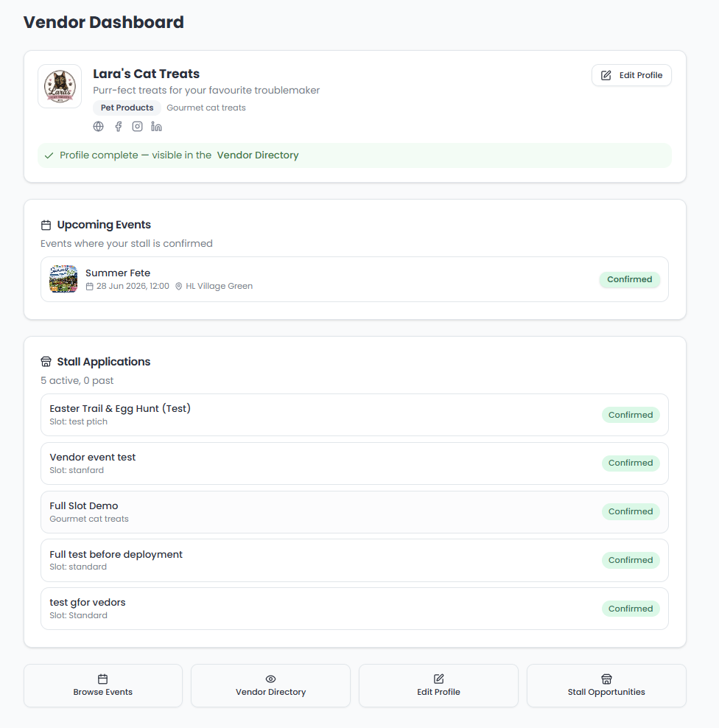The width and height of the screenshot is (719, 728).
Task: Click the Upcoming Events calendar icon
Action: (46, 225)
